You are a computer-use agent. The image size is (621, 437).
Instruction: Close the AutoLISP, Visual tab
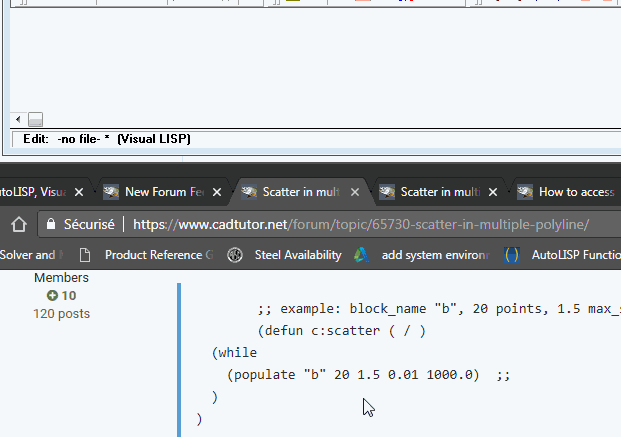pyautogui.click(x=79, y=193)
